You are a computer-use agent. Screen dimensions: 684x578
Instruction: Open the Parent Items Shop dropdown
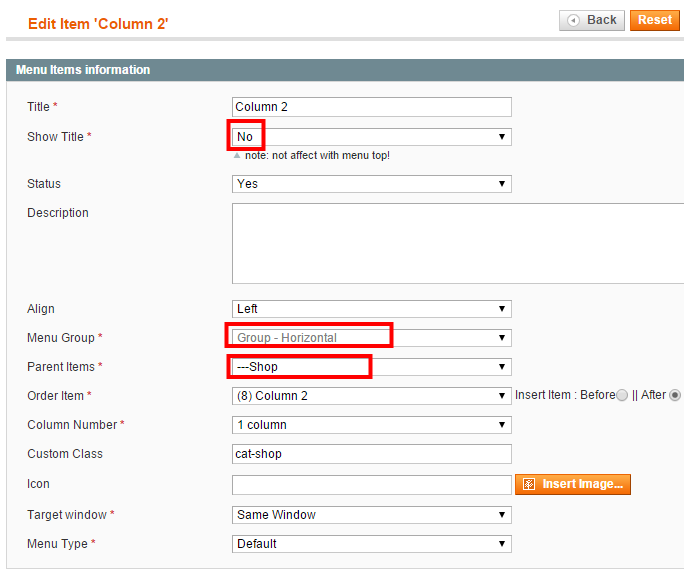(372, 367)
